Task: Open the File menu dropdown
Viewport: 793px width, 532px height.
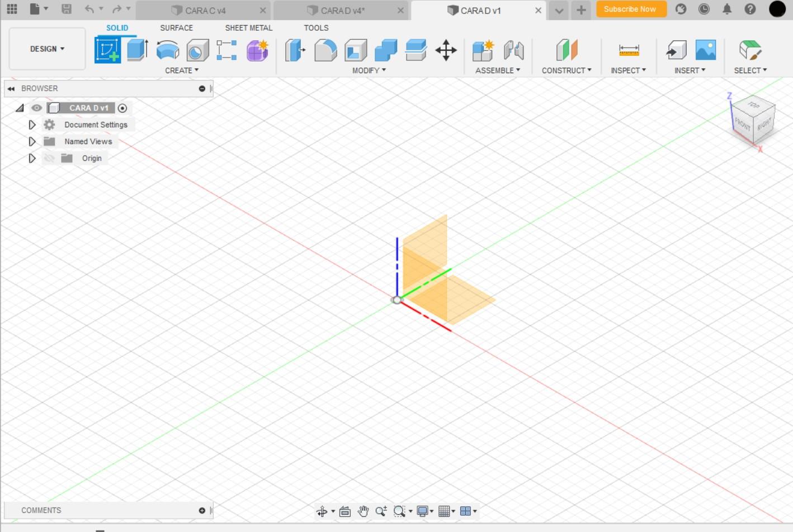Action: (38, 9)
